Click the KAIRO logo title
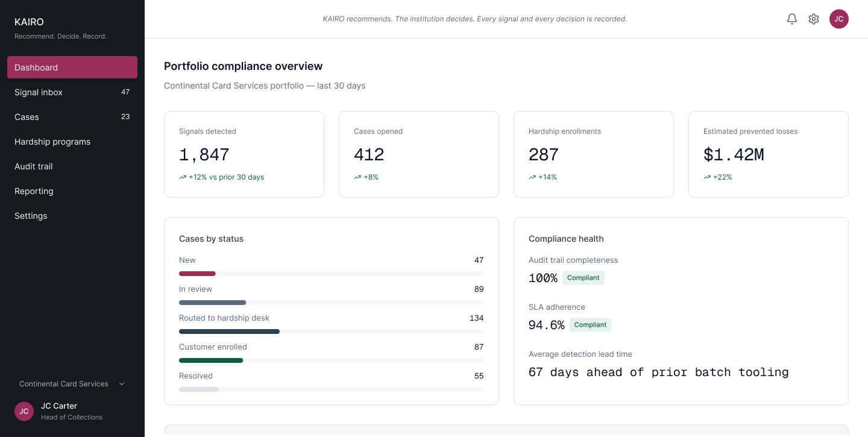Image resolution: width=868 pixels, height=437 pixels. point(29,22)
